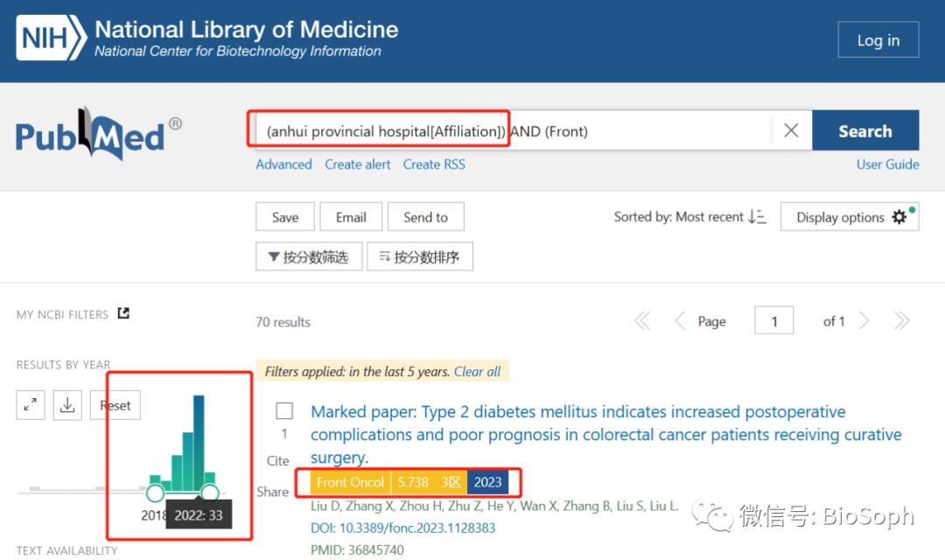Viewport: 945px width, 560px height.
Task: Clear the search box with X icon
Action: [x=791, y=130]
